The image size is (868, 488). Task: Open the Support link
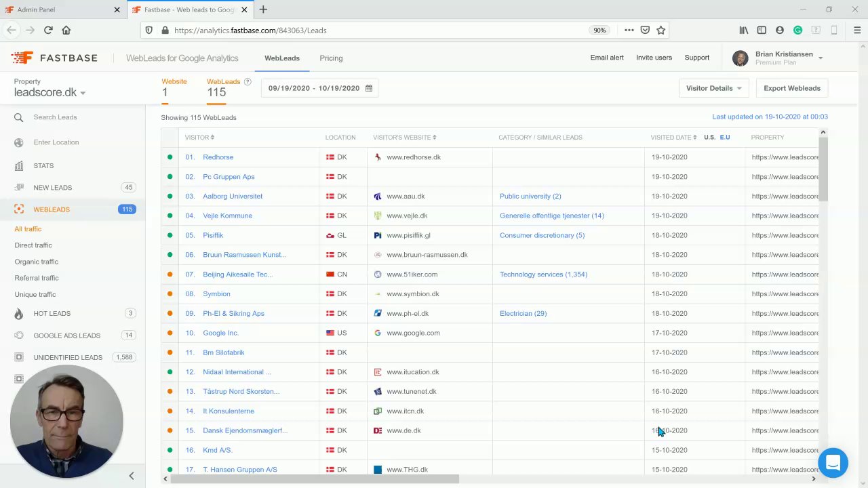[697, 58]
